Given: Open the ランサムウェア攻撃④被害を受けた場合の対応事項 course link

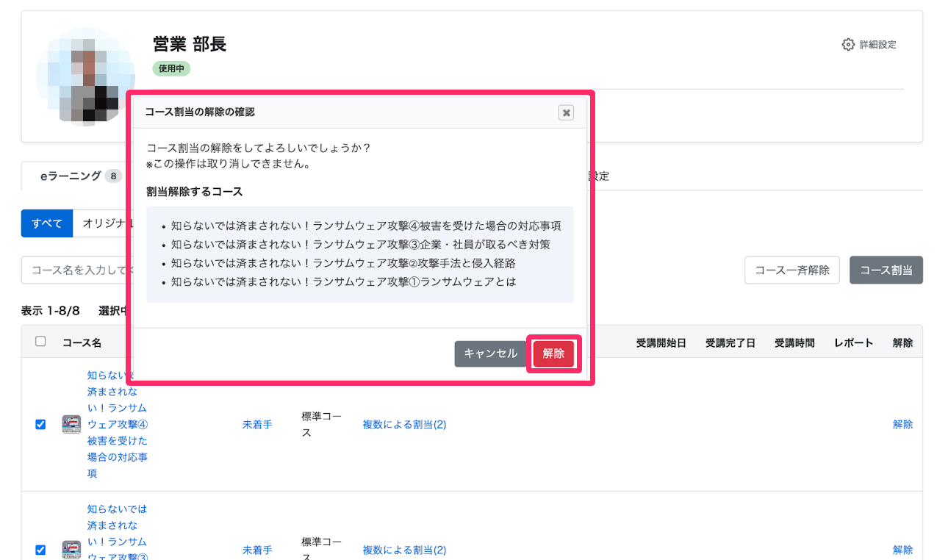Looking at the screenshot, I should pos(118,424).
